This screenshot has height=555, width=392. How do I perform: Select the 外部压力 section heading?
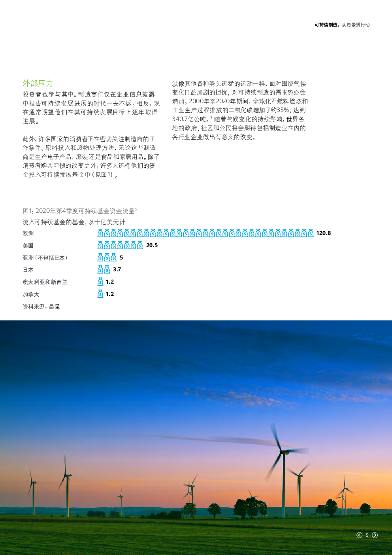coord(38,83)
